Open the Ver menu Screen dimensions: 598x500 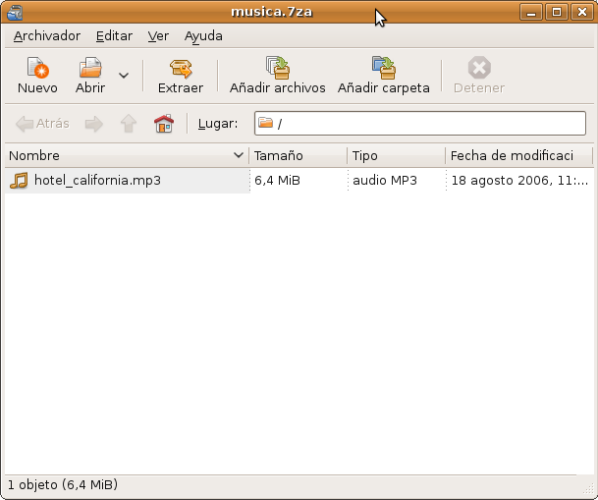[x=158, y=36]
